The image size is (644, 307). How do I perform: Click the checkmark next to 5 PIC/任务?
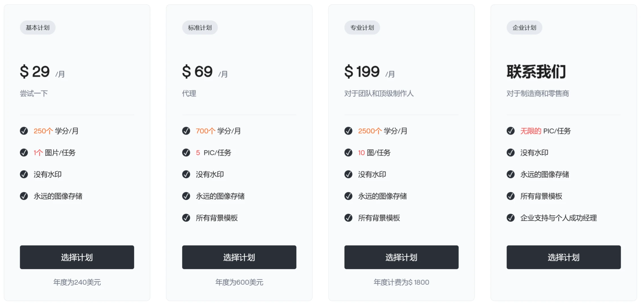point(186,153)
